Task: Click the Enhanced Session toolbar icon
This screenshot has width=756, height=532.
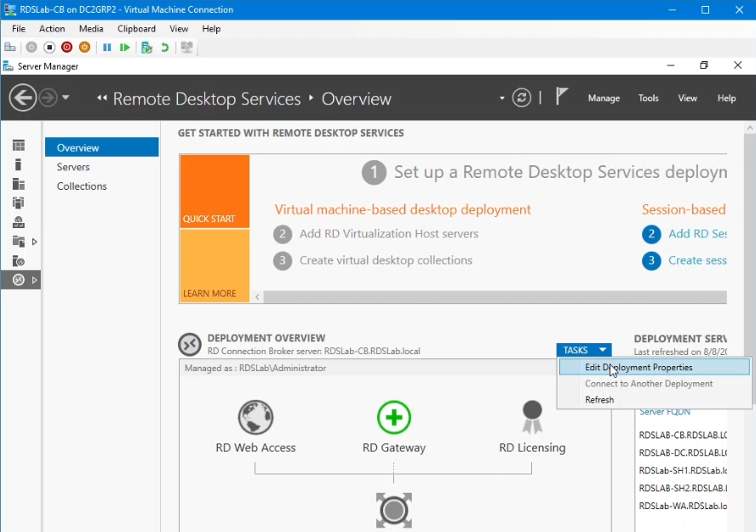Action: point(186,47)
